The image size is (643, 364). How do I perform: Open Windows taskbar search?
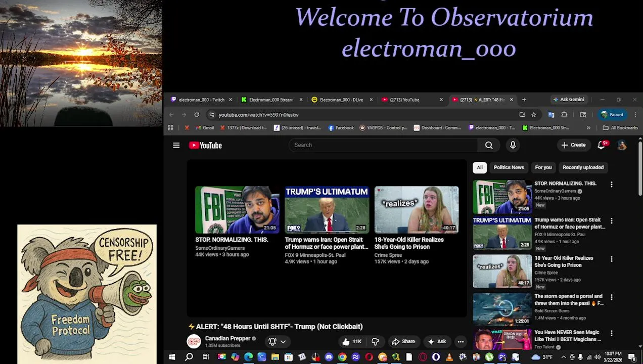pyautogui.click(x=189, y=357)
